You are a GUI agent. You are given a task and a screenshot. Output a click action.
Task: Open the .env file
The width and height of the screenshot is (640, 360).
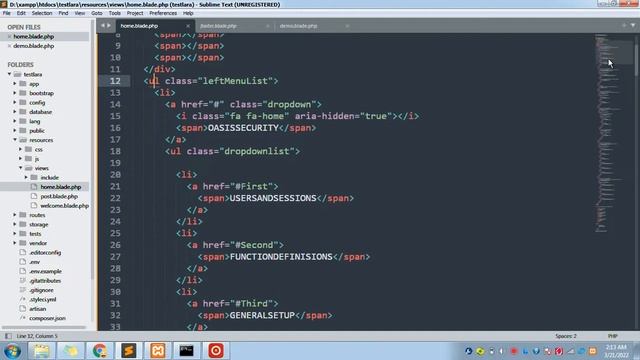(x=34, y=262)
